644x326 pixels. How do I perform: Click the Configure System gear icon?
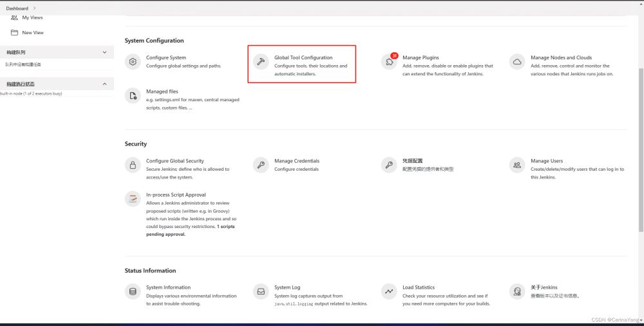click(133, 62)
